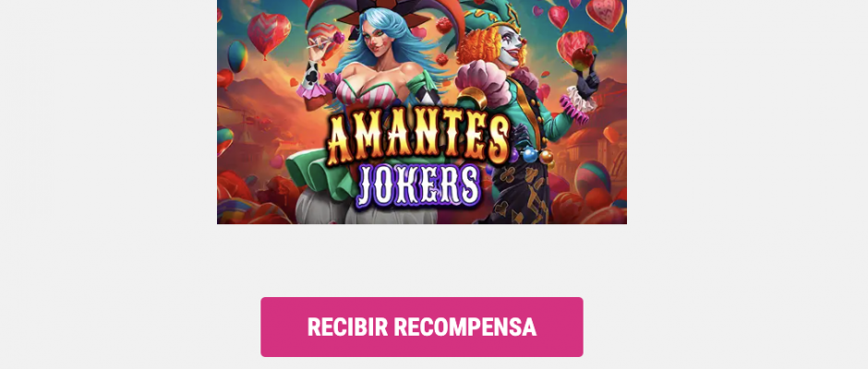Click the female jester's green skirt ruffle
Viewport: 868px width, 369px height.
click(x=319, y=173)
